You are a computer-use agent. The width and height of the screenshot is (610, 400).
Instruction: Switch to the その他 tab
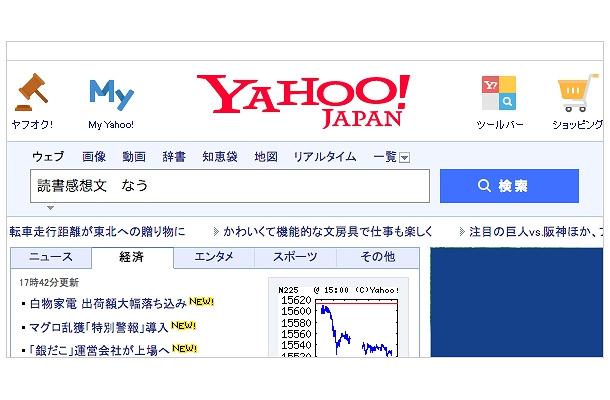378,257
